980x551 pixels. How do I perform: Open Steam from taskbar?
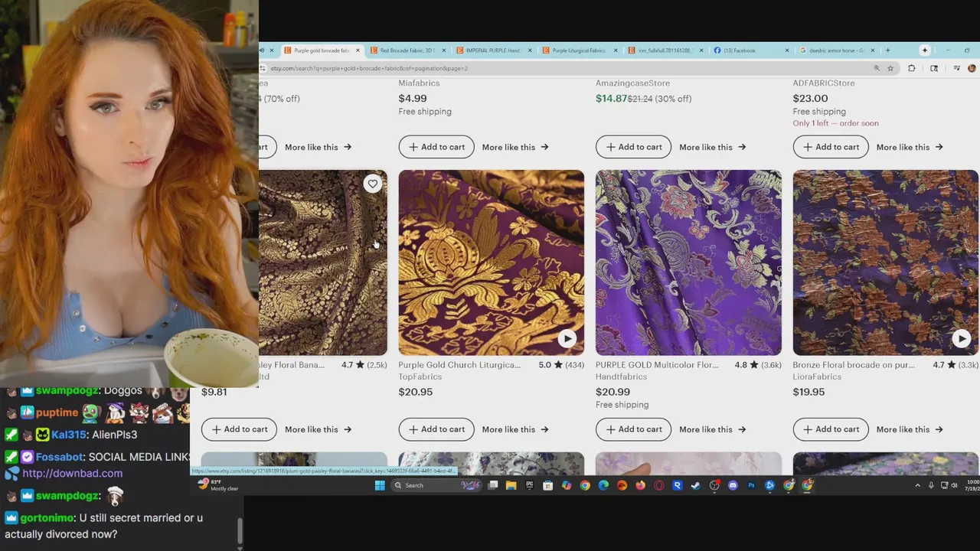point(695,485)
